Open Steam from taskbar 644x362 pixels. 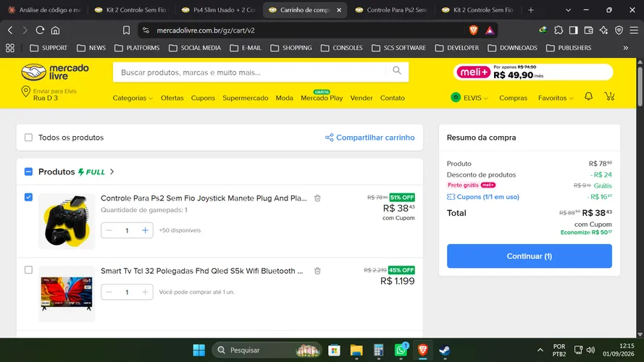444,350
